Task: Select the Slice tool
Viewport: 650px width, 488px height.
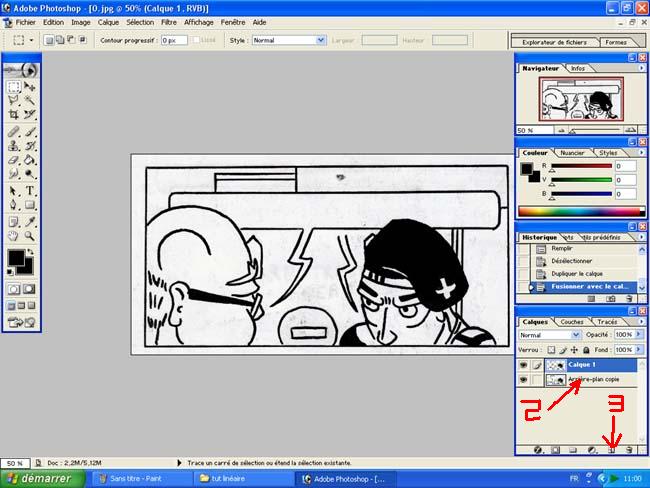Action: tap(29, 114)
